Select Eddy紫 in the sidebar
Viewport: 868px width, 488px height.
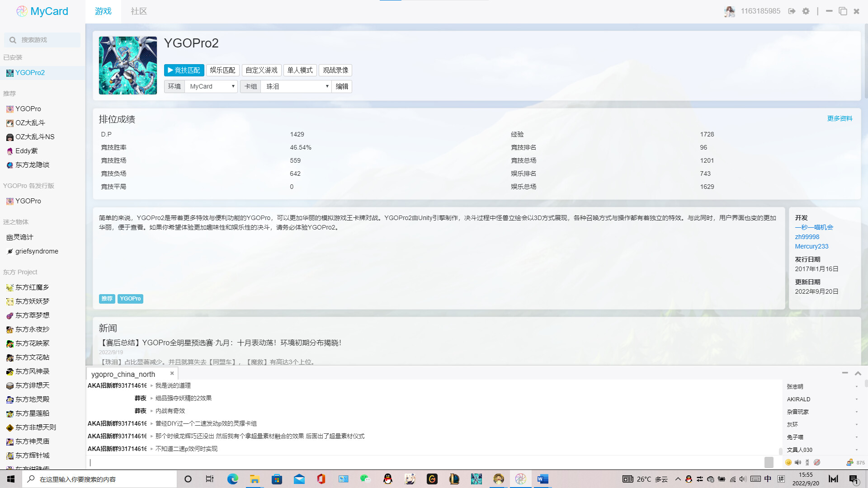(42, 151)
